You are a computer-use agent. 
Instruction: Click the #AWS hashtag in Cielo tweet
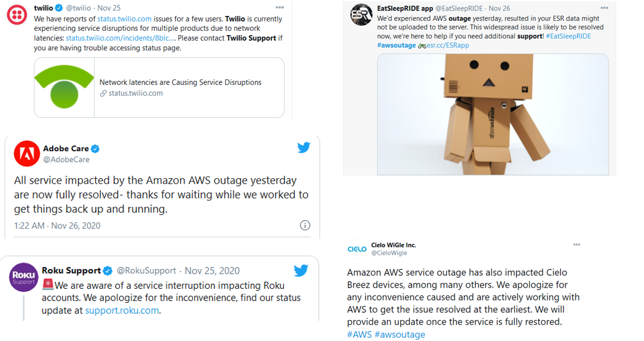pos(359,334)
